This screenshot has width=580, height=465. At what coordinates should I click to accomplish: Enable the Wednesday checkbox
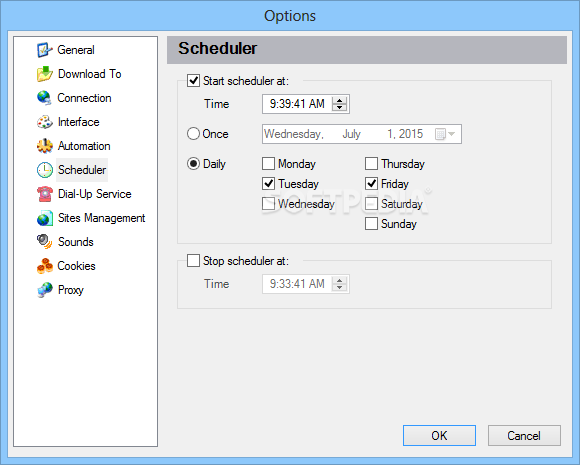pyautogui.click(x=268, y=203)
